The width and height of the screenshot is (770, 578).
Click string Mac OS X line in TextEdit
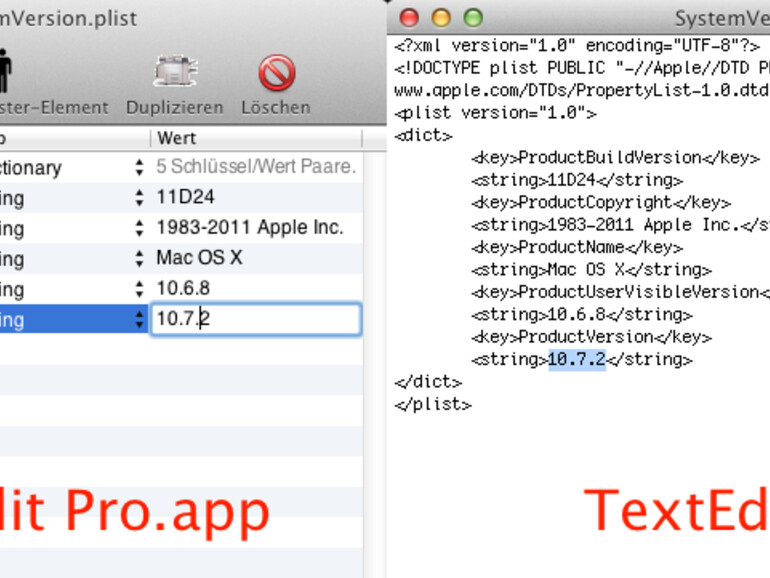point(591,270)
